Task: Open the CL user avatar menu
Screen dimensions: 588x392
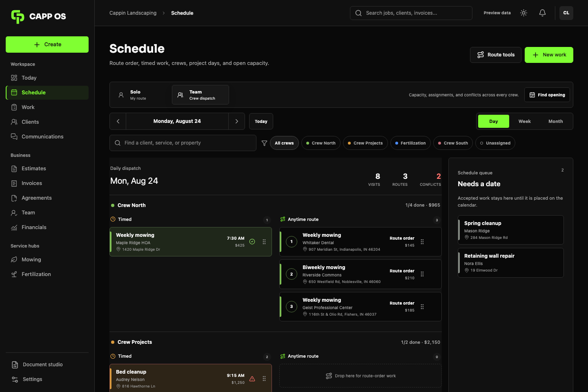Action: (566, 13)
